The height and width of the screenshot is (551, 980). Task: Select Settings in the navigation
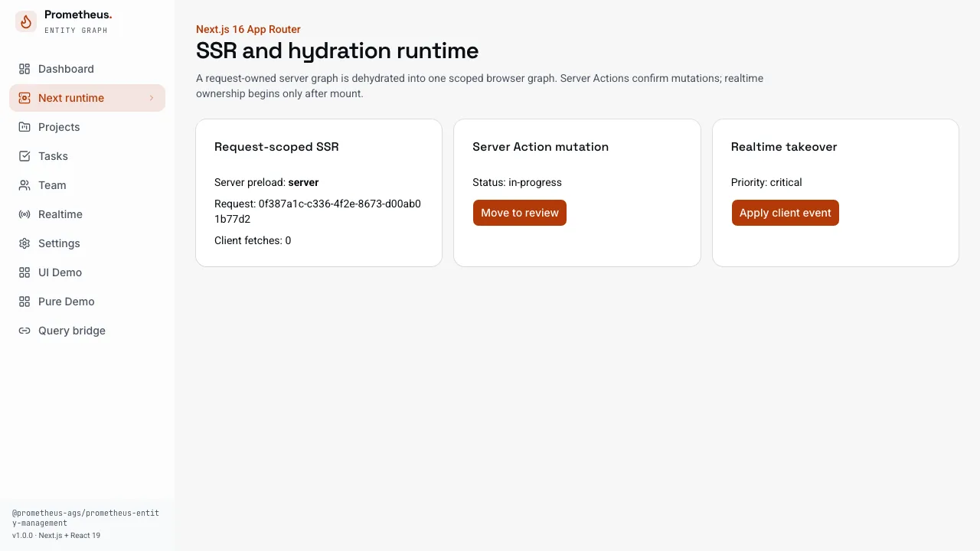(87, 243)
